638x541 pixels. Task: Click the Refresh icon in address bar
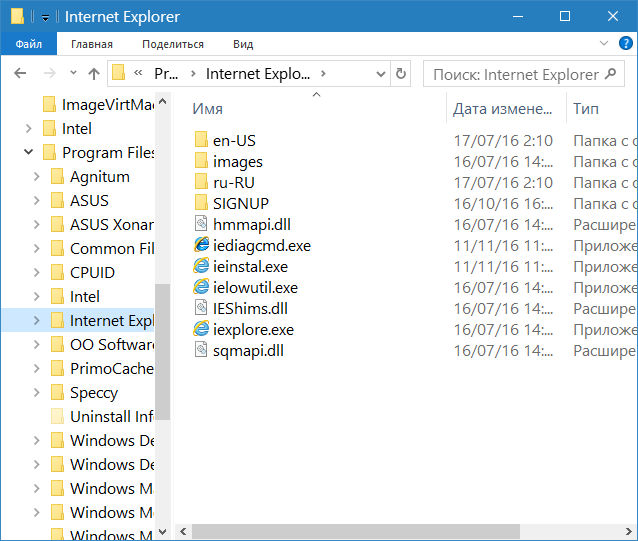tap(401, 74)
